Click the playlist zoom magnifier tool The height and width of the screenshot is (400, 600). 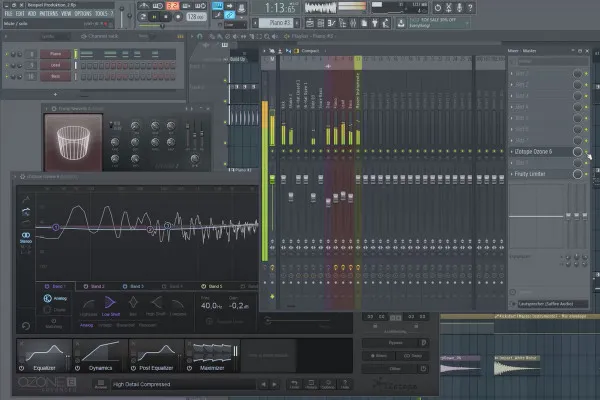tap(267, 36)
